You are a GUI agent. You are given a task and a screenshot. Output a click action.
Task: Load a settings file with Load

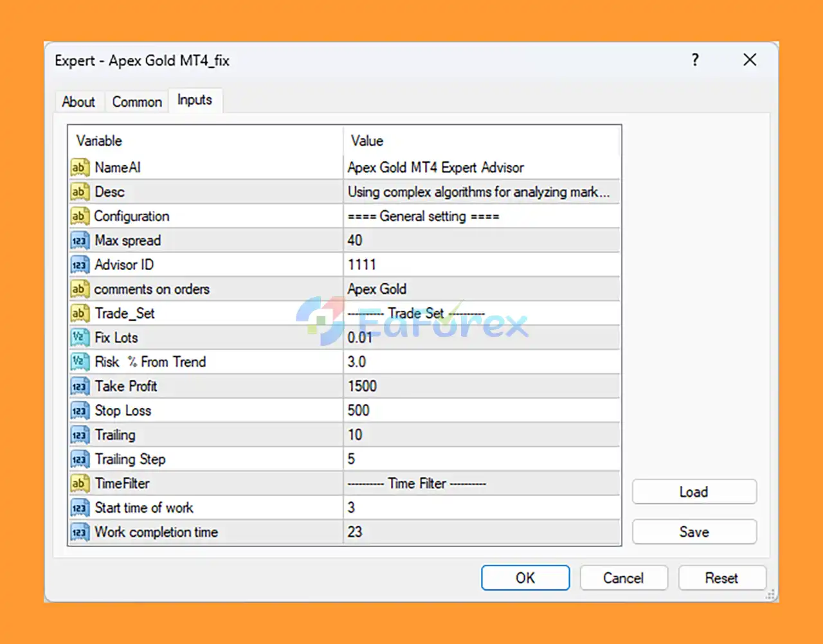(694, 492)
